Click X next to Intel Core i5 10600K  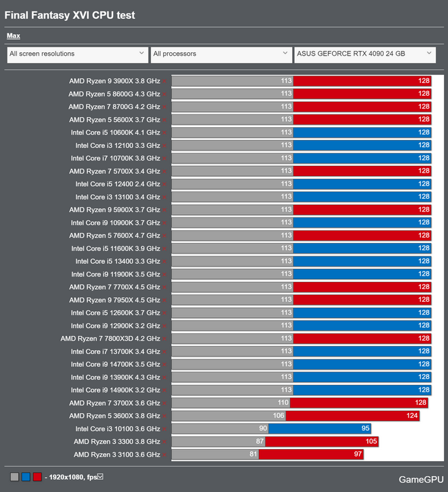tap(164, 133)
